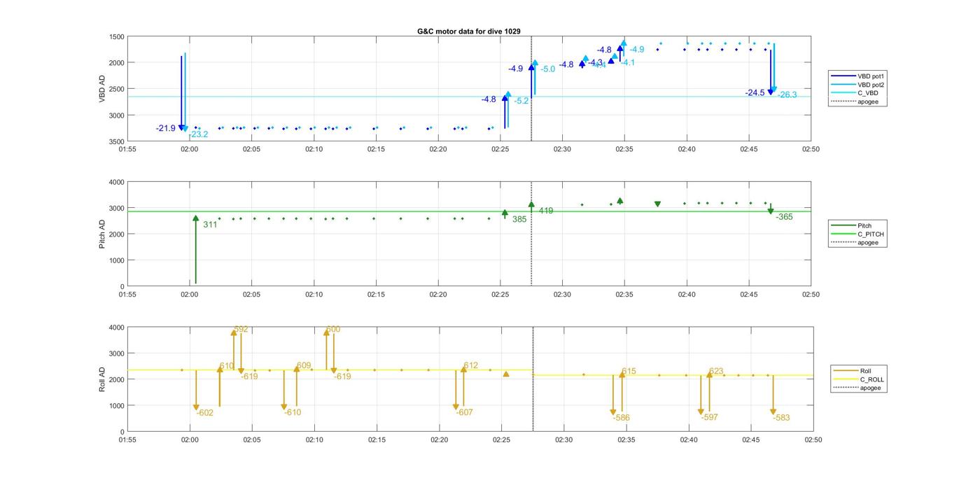This screenshot has height=485, width=980.
Task: Click the 'VBD AD' y-axis label
Action: click(102, 89)
